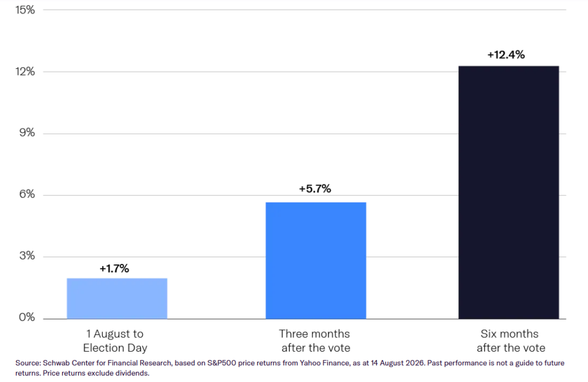
Task: Click the 15% y-axis label
Action: (x=25, y=10)
